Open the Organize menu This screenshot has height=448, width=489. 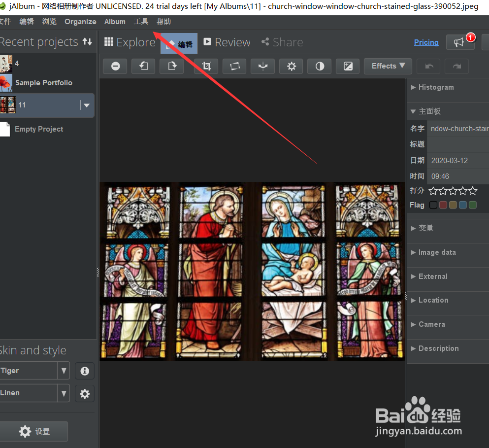(80, 22)
